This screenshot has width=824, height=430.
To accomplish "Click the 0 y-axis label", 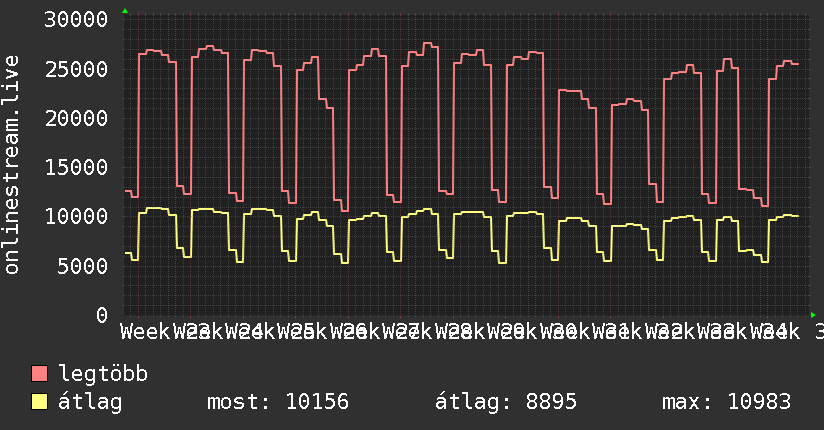I will tap(102, 315).
